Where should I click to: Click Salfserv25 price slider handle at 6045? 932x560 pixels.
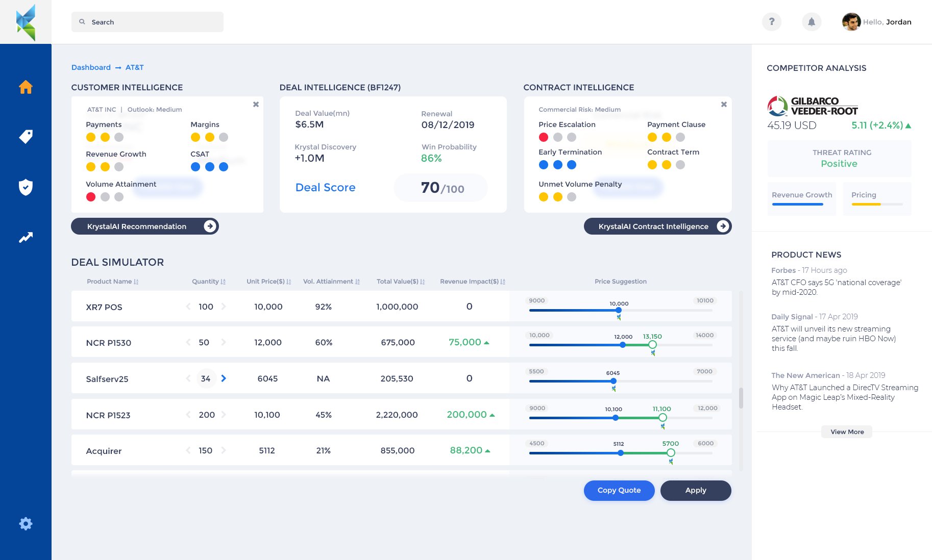[614, 381]
